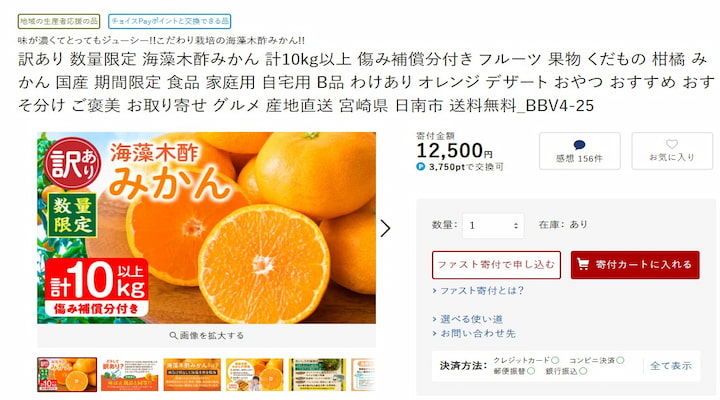Open the 数量 quantity dropdown
Image resolution: width=720 pixels, height=400 pixels.
492,225
